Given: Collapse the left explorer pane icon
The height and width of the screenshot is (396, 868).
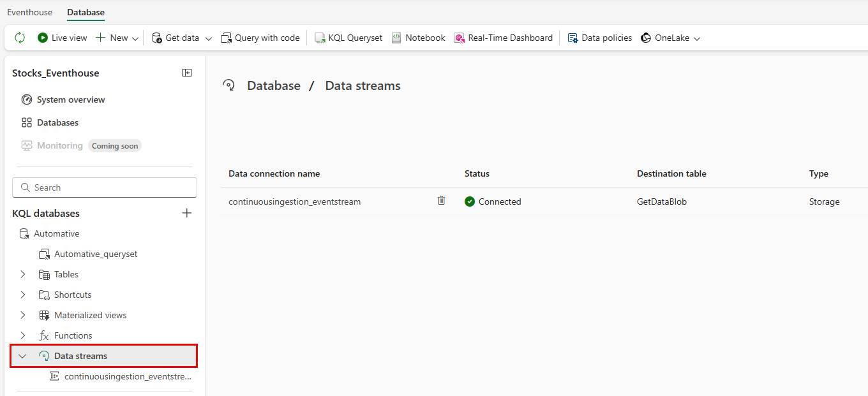Looking at the screenshot, I should [187, 73].
